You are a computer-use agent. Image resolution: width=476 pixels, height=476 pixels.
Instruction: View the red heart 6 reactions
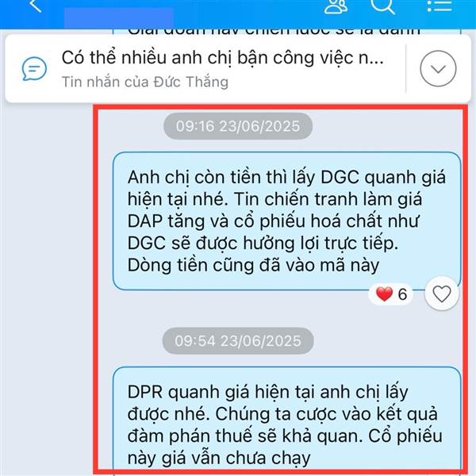point(391,294)
